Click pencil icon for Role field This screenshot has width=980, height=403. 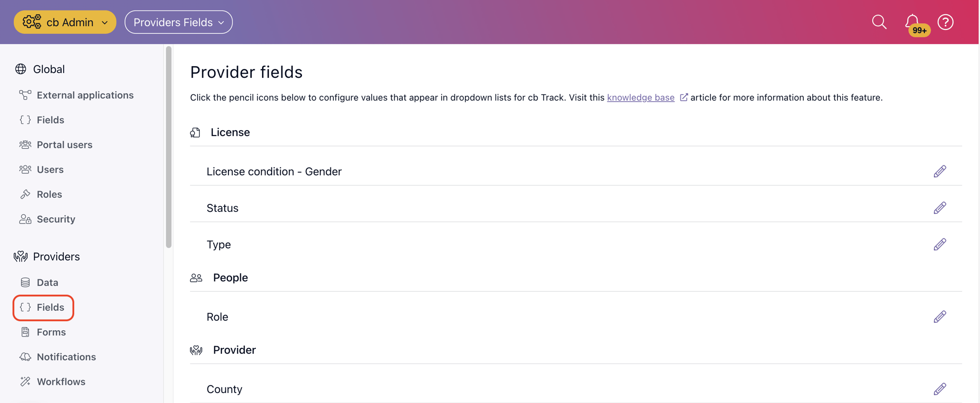click(940, 317)
